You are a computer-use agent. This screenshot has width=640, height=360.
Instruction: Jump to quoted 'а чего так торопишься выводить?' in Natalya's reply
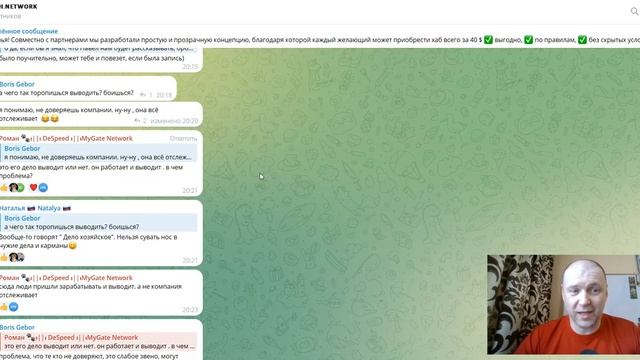(98, 223)
